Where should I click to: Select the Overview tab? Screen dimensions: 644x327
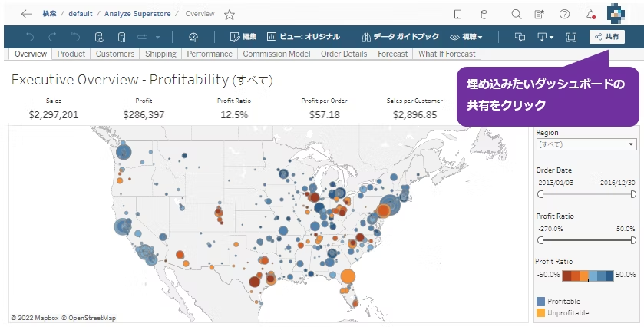coord(31,54)
